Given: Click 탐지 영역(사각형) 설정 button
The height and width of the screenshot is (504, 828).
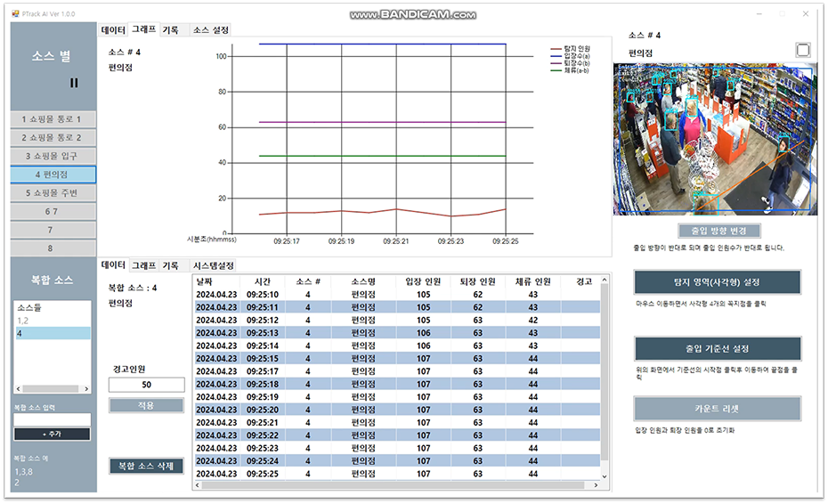Looking at the screenshot, I should pos(717,282).
